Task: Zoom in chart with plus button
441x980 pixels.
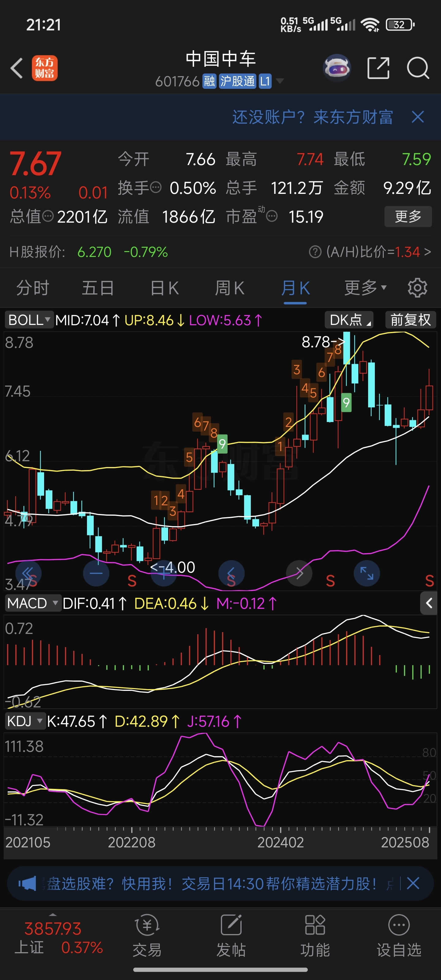Action: (164, 573)
